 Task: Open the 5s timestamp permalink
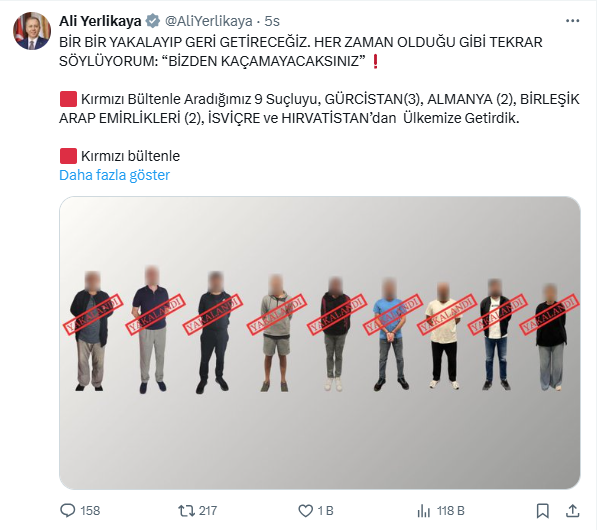[x=272, y=21]
